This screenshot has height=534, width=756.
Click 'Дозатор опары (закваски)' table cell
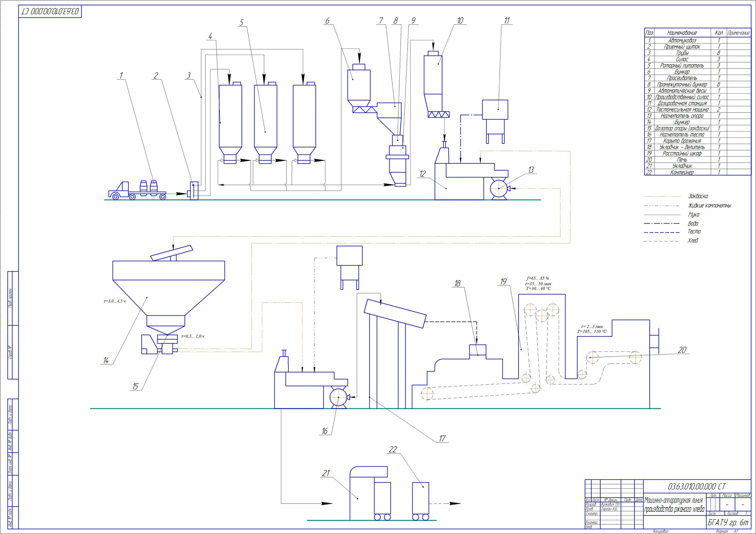point(682,128)
